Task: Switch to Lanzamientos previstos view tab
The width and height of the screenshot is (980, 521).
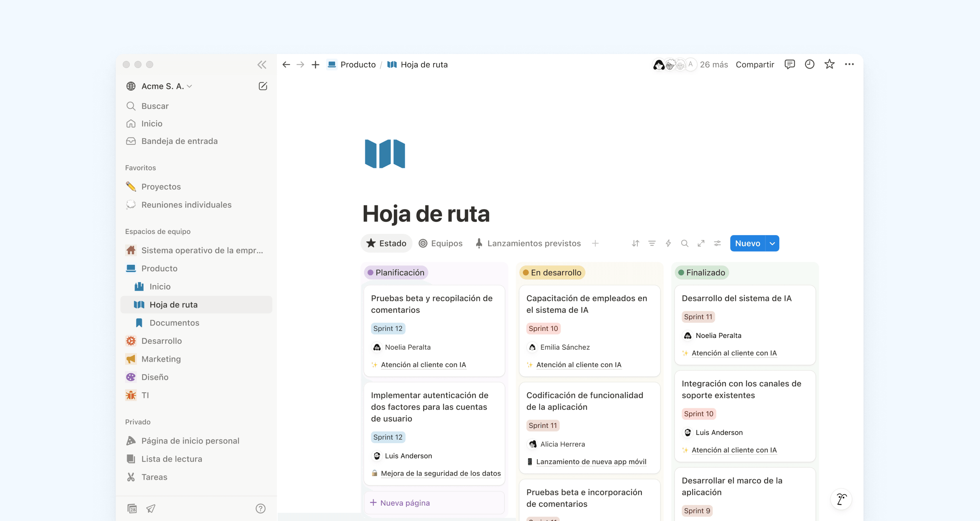Action: tap(528, 243)
